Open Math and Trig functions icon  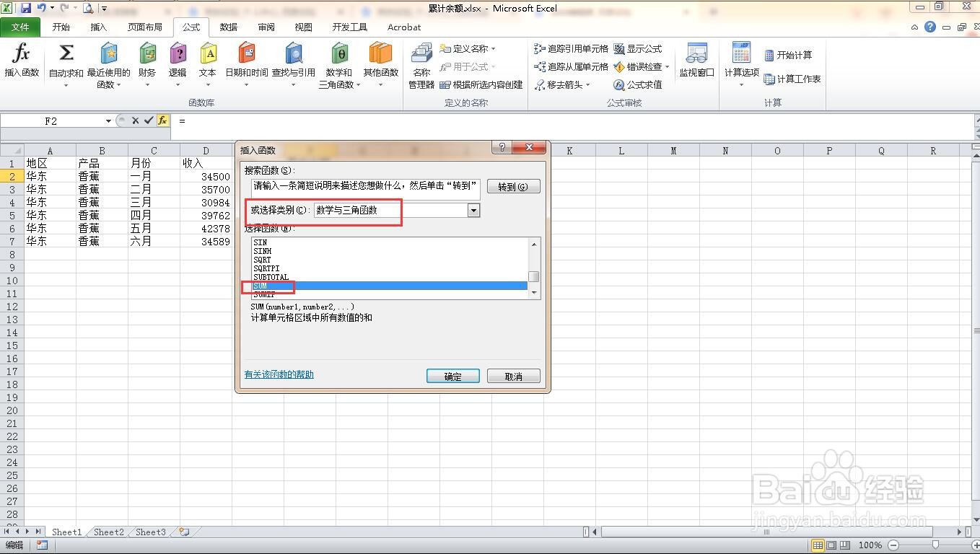point(339,53)
